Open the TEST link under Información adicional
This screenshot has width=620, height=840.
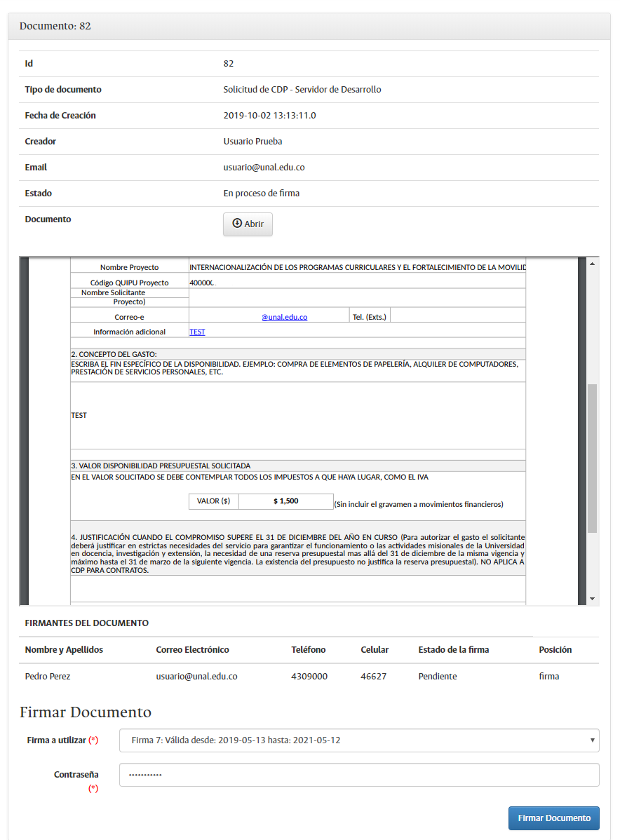197,332
